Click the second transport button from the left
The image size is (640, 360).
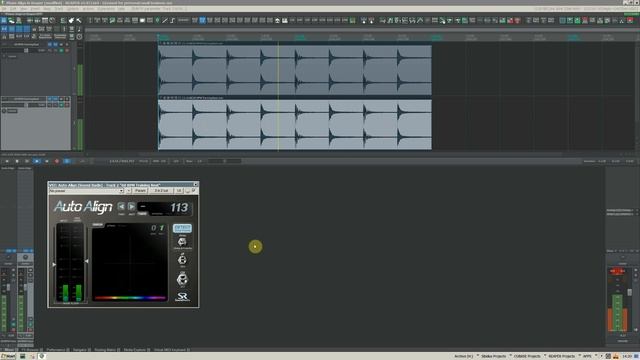[17, 161]
